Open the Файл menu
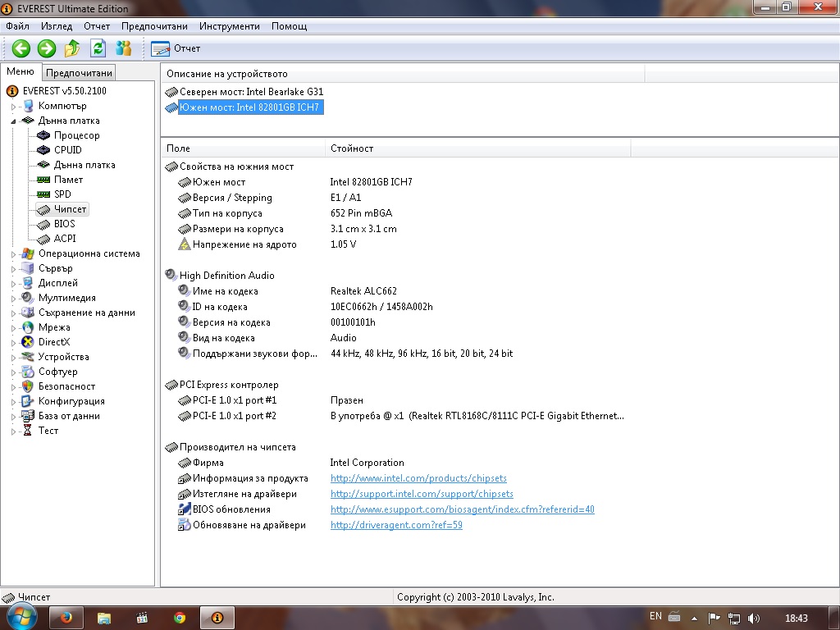Image resolution: width=840 pixels, height=630 pixels. point(18,26)
